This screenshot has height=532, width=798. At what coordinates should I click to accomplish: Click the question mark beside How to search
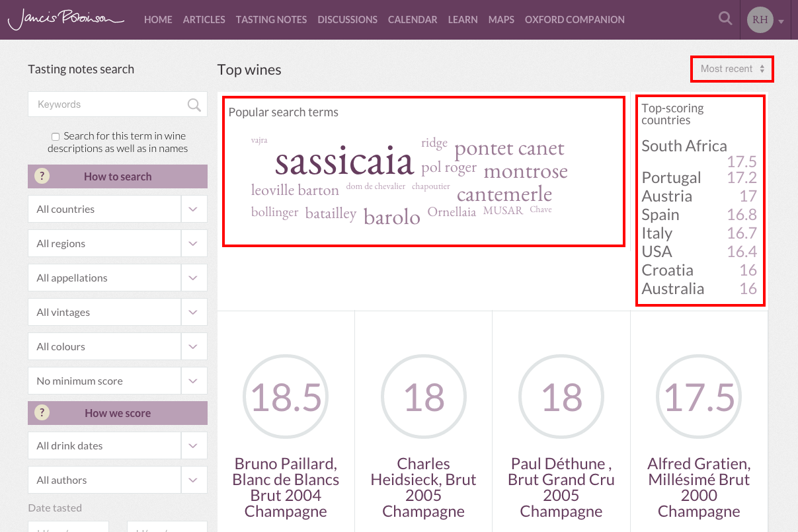tap(42, 176)
